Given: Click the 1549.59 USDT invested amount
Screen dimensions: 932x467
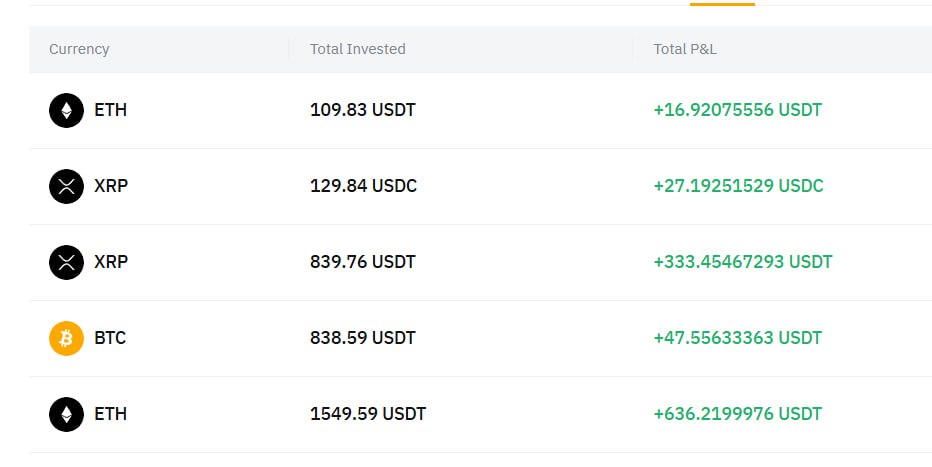Looking at the screenshot, I should click(x=368, y=414).
